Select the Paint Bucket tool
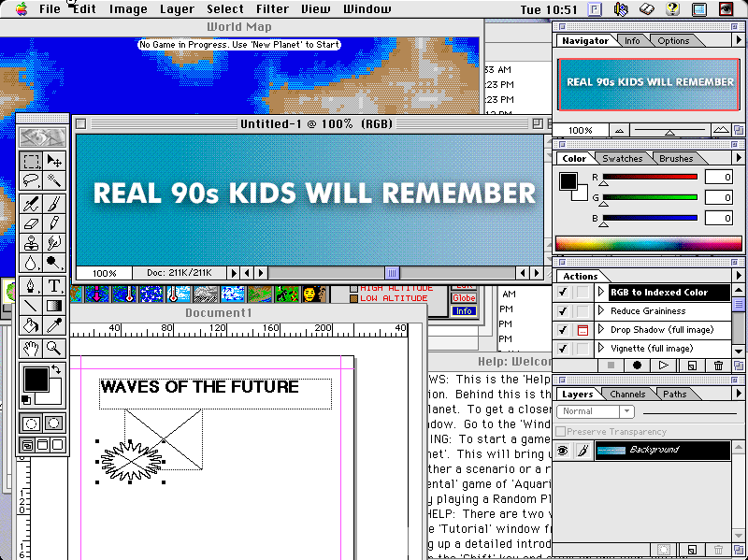 pos(31,326)
